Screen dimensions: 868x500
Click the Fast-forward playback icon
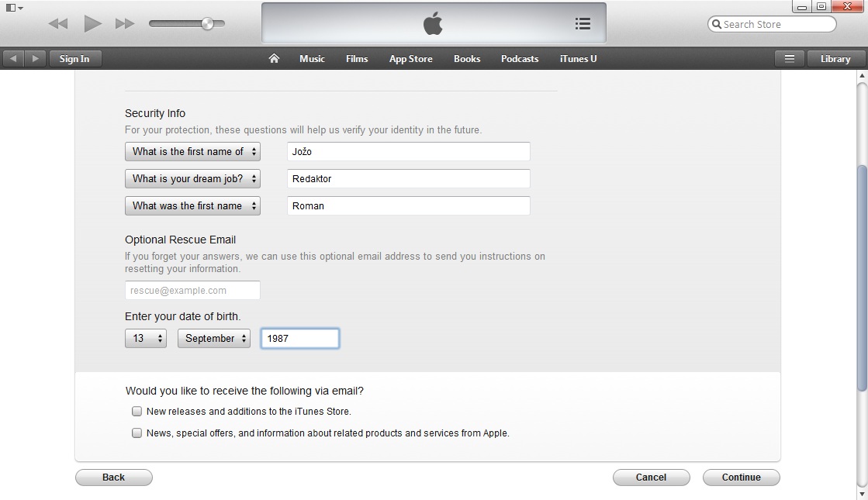coord(125,23)
